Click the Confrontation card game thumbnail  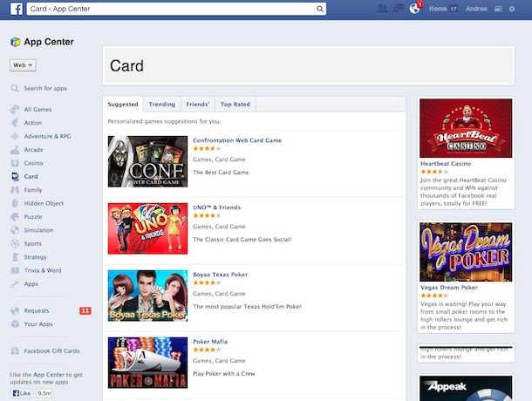point(147,161)
